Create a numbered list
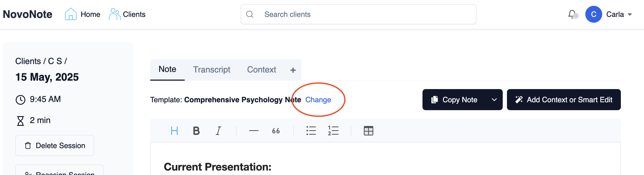This screenshot has width=644, height=175. click(333, 131)
